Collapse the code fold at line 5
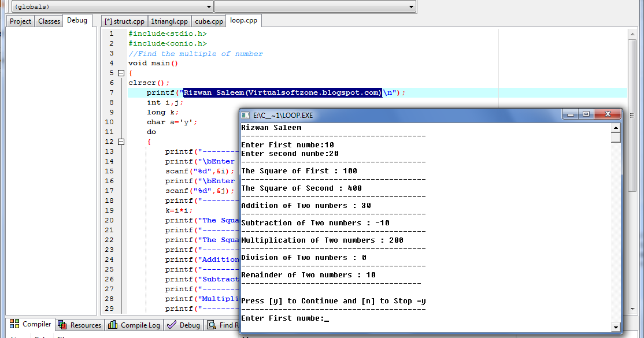The height and width of the screenshot is (338, 644). [121, 73]
